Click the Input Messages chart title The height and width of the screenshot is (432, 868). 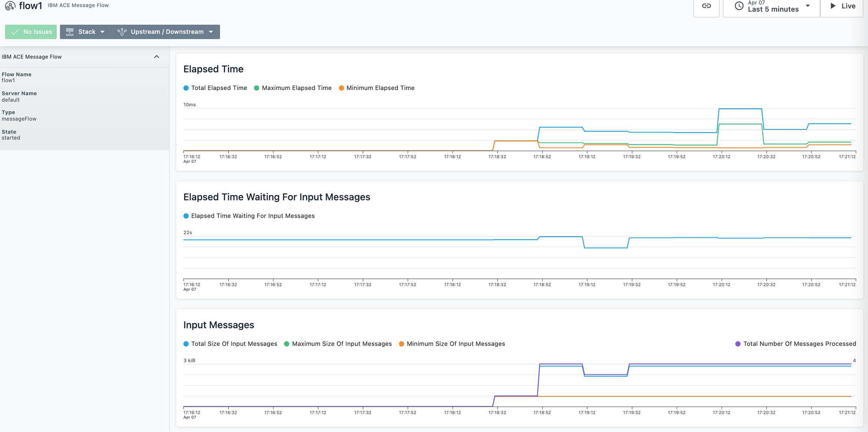tap(219, 325)
